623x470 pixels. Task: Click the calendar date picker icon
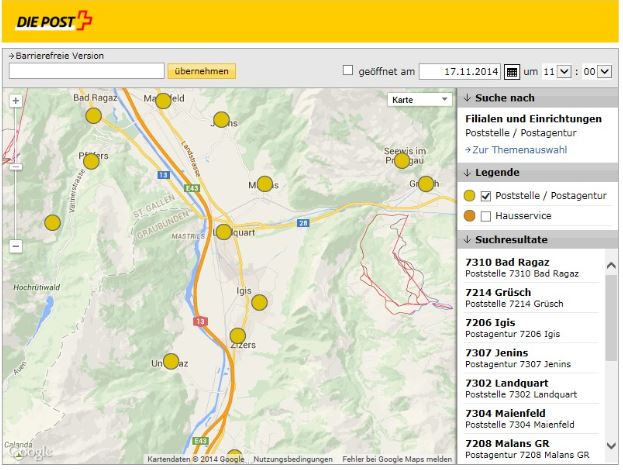pos(511,72)
